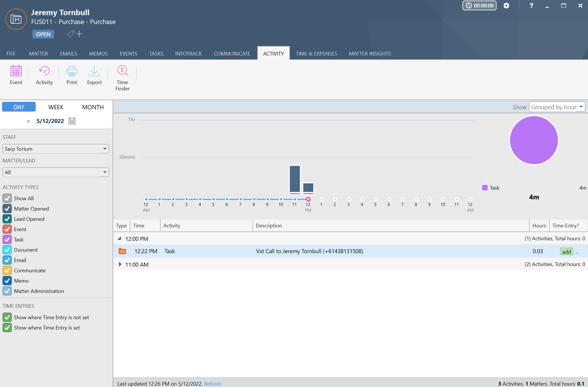Open the Staff dropdown showing Sarp Tortum
The width and height of the screenshot is (588, 387).
click(x=56, y=149)
